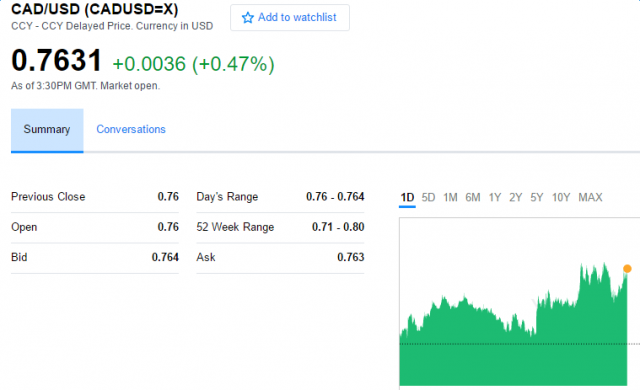The image size is (640, 390).
Task: Show the 2Y chart range
Action: [516, 198]
